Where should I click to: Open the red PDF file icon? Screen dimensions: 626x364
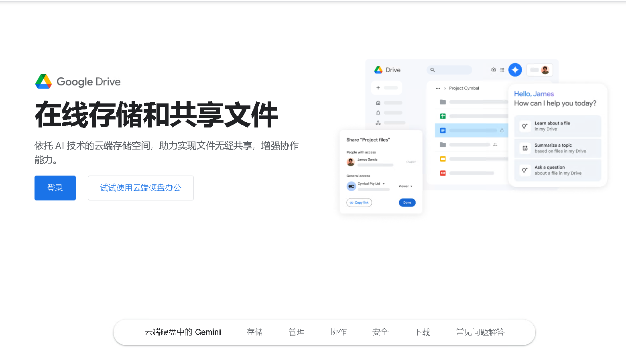443,173
